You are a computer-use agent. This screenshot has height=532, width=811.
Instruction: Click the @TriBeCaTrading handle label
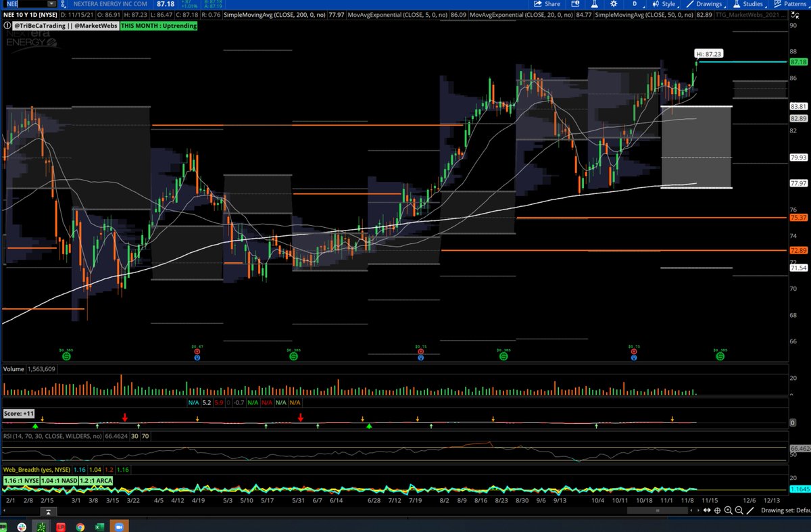pos(41,26)
